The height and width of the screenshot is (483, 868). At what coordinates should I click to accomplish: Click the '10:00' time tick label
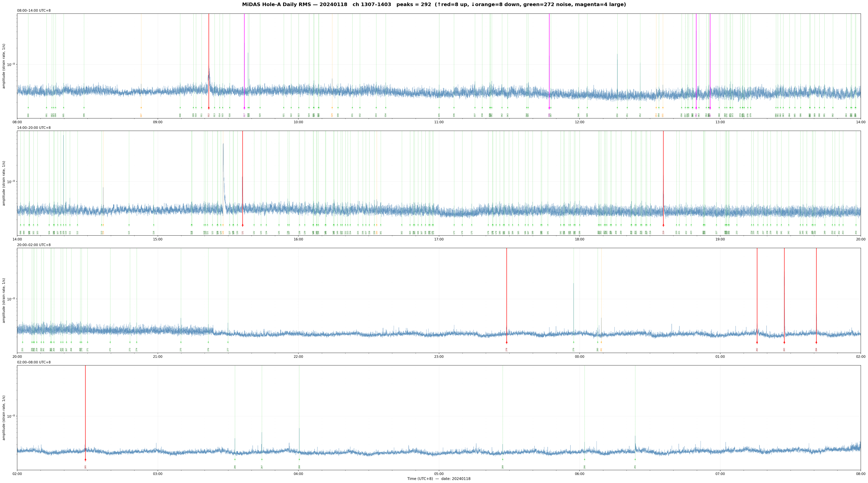tap(298, 122)
